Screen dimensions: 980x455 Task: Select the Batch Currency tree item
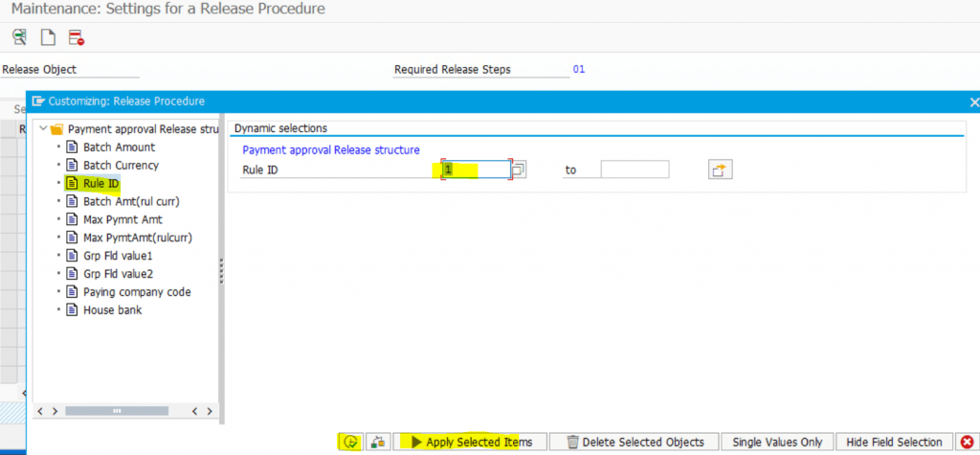point(121,165)
